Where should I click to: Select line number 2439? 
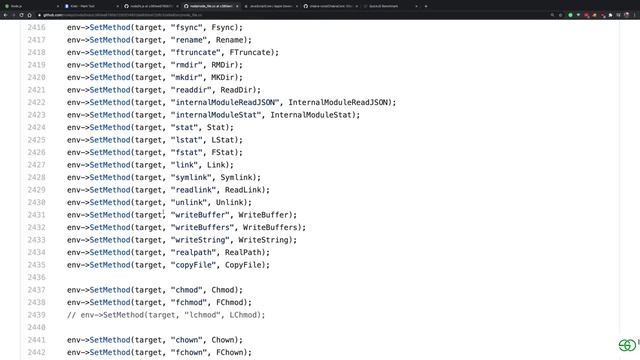click(x=36, y=315)
